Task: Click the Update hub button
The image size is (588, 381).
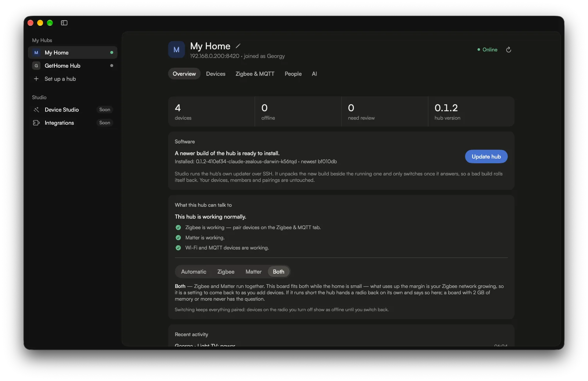Action: click(x=486, y=157)
